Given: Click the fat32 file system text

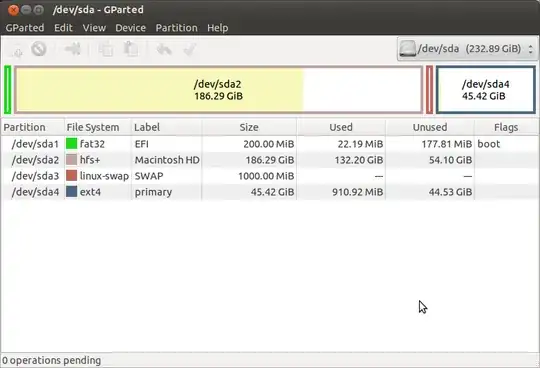Looking at the screenshot, I should pyautogui.click(x=92, y=144).
